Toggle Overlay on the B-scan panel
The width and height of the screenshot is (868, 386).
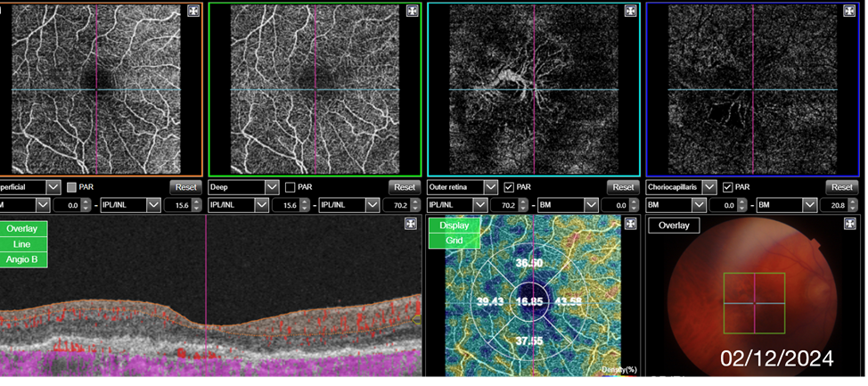pos(23,229)
